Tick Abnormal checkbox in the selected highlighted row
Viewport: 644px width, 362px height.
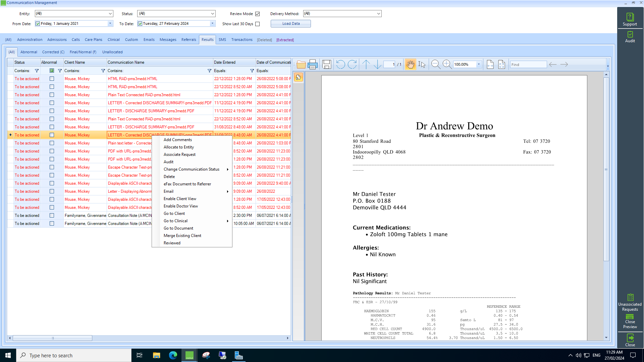click(x=52, y=135)
